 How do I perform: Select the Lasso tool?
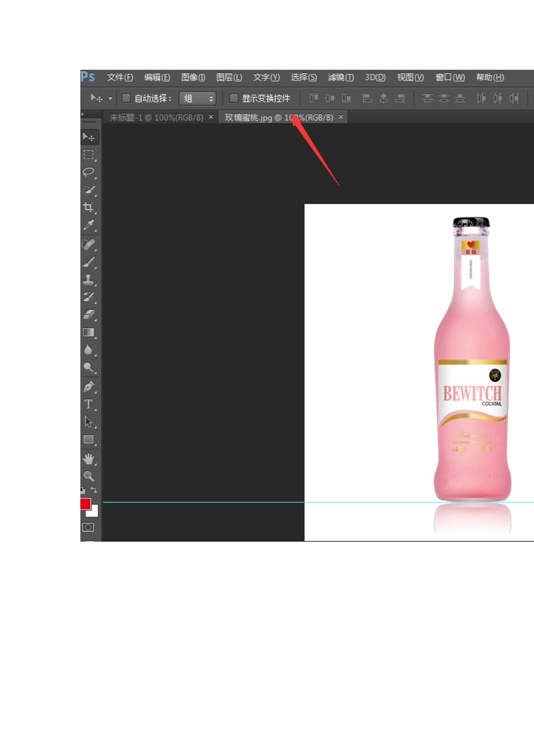[x=89, y=172]
